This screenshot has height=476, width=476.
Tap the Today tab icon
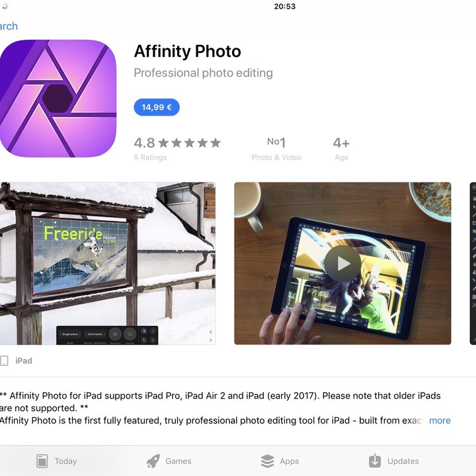point(42,461)
